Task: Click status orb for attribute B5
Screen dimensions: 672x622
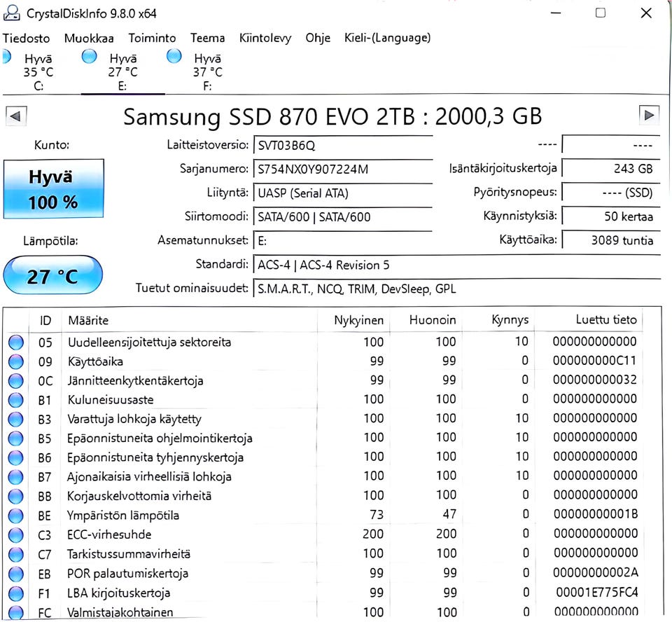Action: pos(16,438)
